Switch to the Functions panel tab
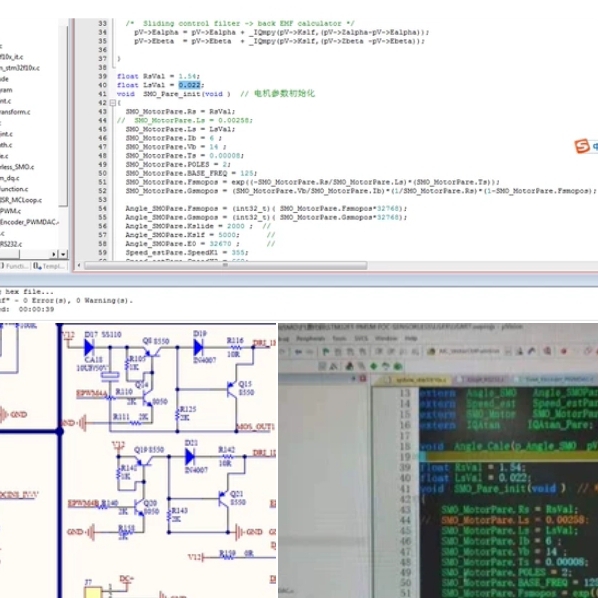The height and width of the screenshot is (598, 598). pos(15,266)
